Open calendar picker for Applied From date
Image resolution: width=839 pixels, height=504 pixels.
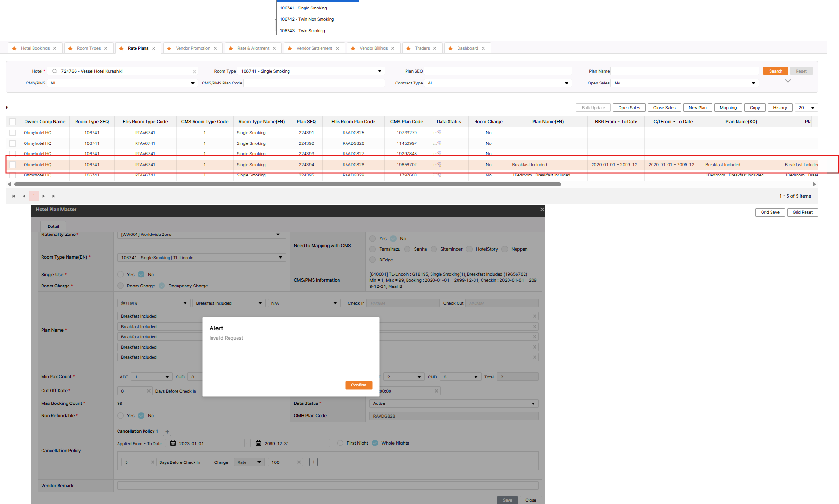(173, 444)
